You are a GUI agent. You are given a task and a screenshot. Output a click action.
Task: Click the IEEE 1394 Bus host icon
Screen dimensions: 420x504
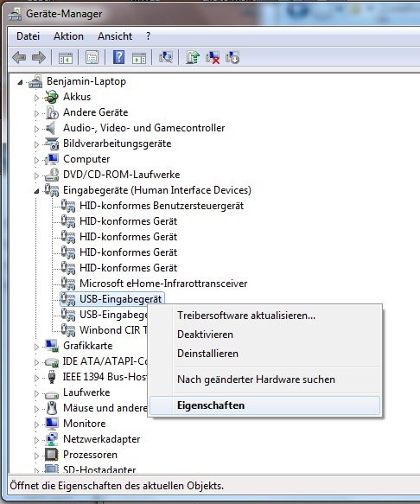click(51, 377)
